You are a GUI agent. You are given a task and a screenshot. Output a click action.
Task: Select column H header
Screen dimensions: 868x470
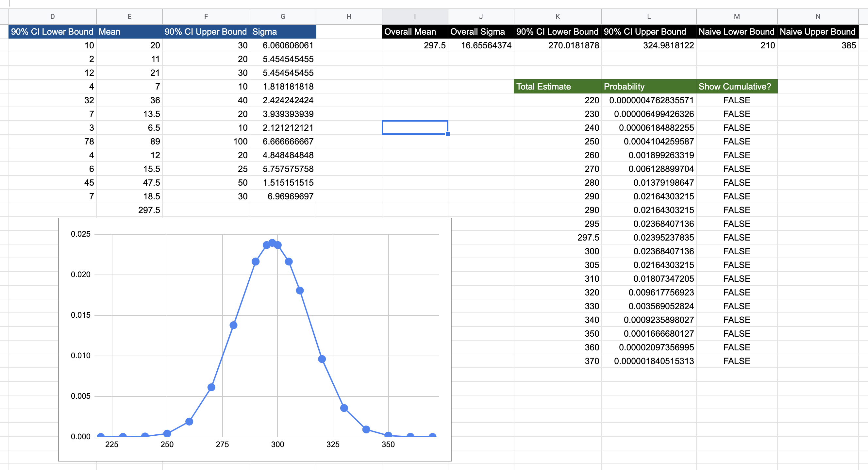349,17
